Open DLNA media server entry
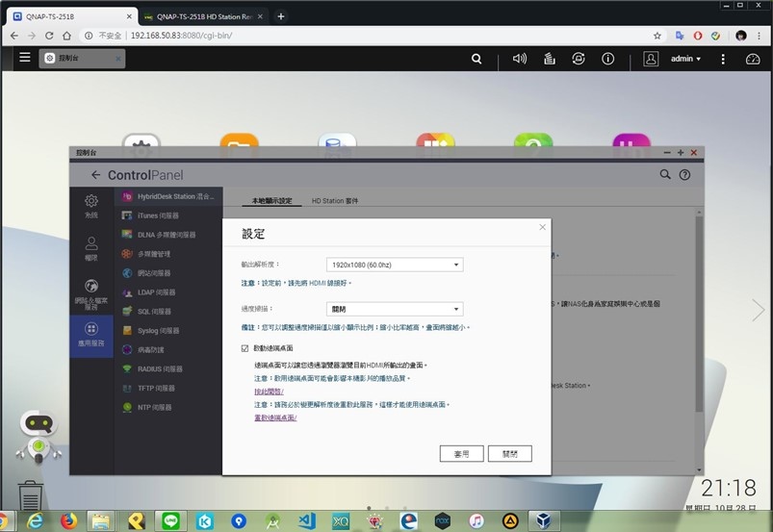The width and height of the screenshot is (773, 532). pyautogui.click(x=168, y=235)
